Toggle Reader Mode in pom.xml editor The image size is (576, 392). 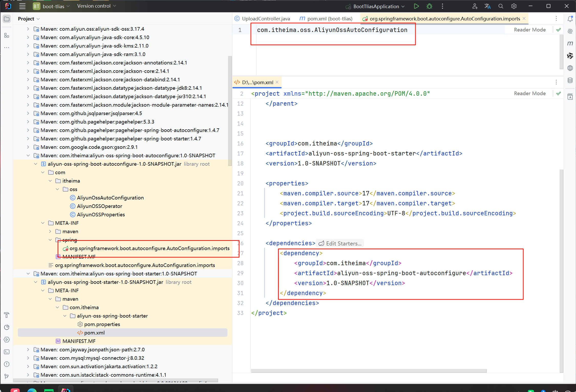pos(530,93)
